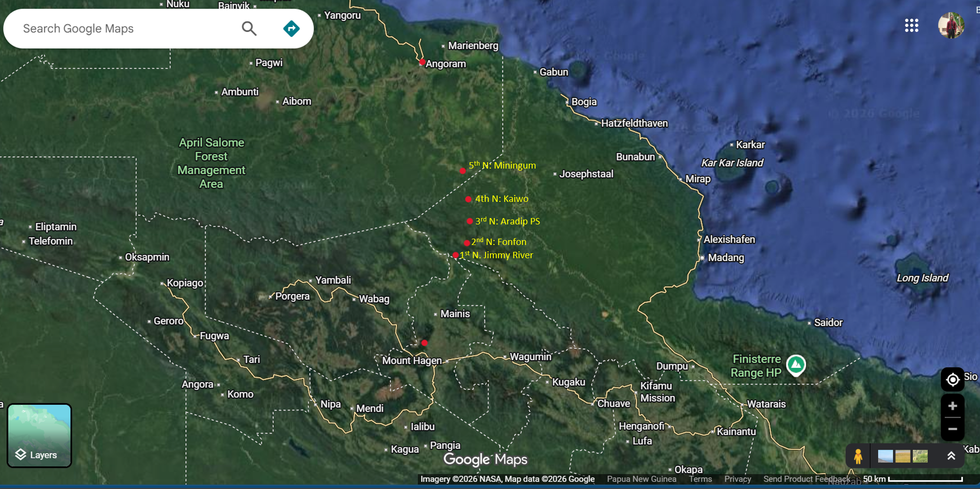This screenshot has width=980, height=489.
Task: Open the Terms link in the footer
Action: 700,479
